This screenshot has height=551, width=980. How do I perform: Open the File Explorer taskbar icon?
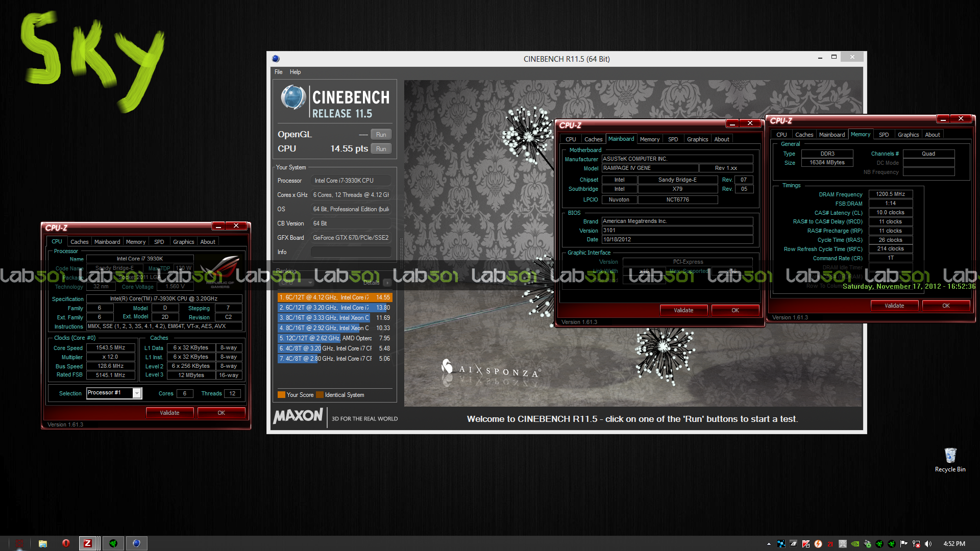43,543
